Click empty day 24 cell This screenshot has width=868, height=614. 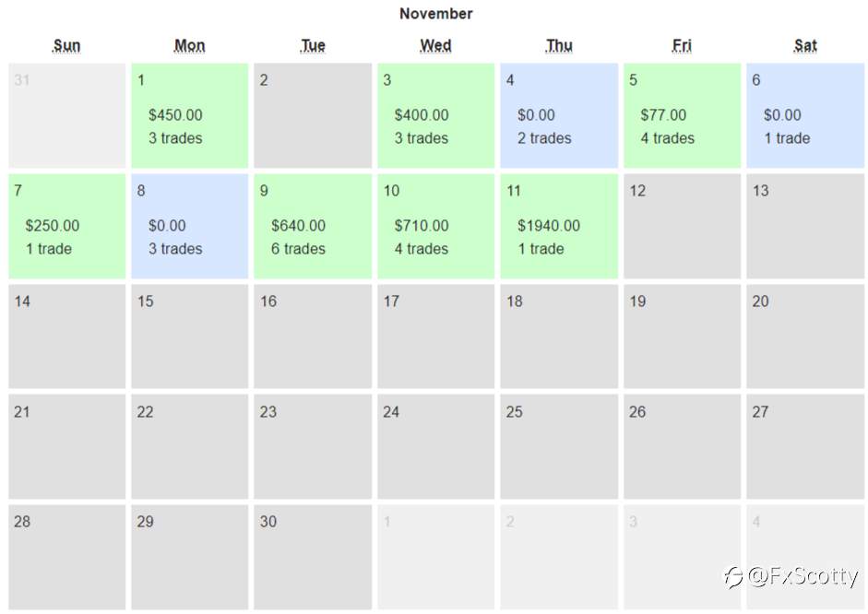click(x=435, y=447)
